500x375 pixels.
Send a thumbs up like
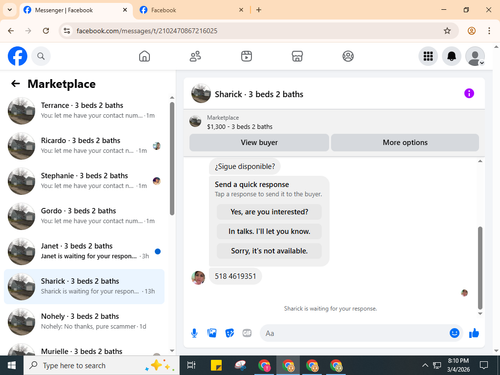click(x=474, y=333)
